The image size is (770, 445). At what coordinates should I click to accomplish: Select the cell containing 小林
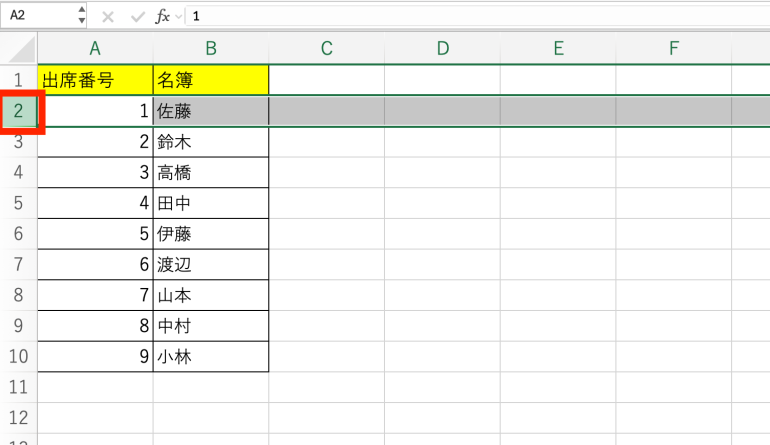click(x=211, y=357)
